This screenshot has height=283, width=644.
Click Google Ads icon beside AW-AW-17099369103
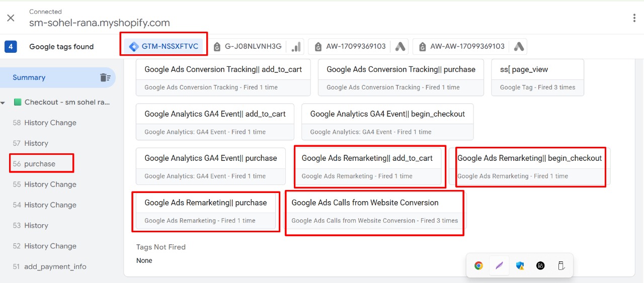point(519,46)
